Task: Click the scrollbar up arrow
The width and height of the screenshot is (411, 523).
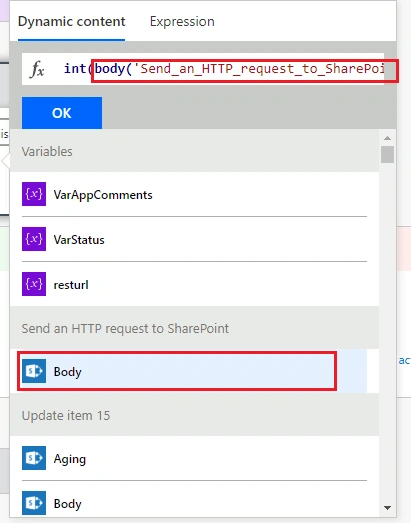Action: [x=387, y=138]
